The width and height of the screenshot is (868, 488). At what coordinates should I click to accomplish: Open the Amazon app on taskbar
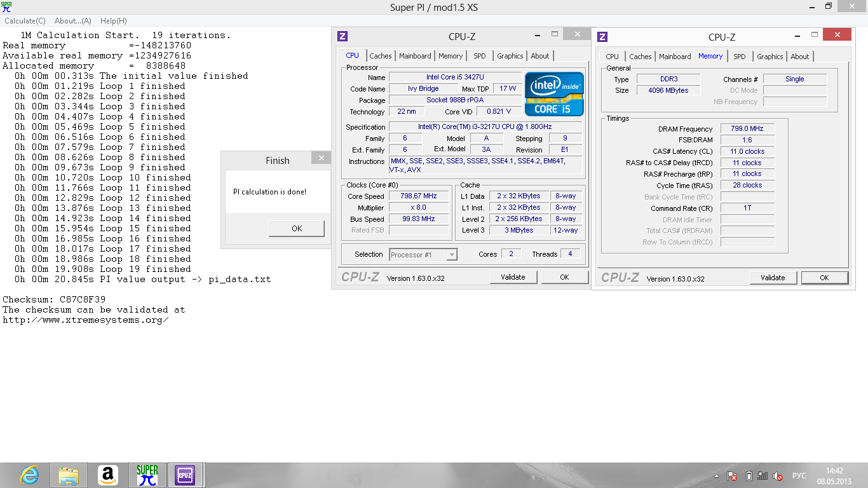(x=108, y=475)
